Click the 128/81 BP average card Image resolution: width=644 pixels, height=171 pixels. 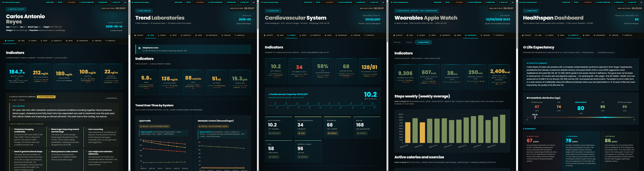point(369,71)
